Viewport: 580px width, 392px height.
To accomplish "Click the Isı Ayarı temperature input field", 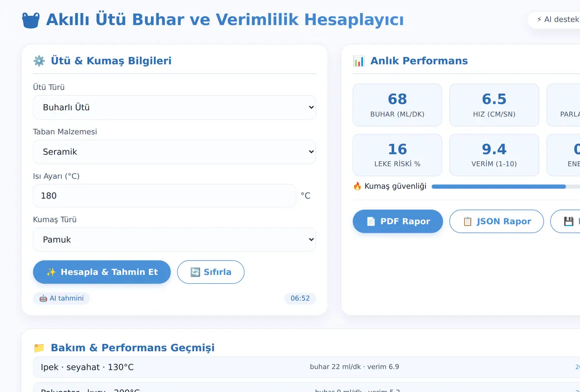I will [164, 196].
